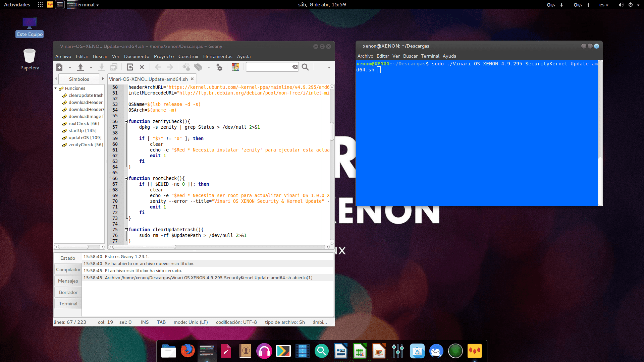Open the Documento menu in Geany
644x362 pixels.
click(x=137, y=56)
